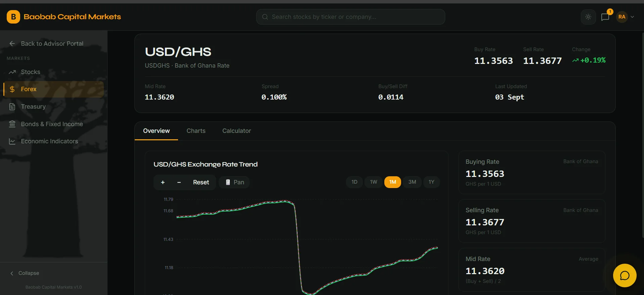Click the Baobab Capital Markets logo icon

pos(13,17)
